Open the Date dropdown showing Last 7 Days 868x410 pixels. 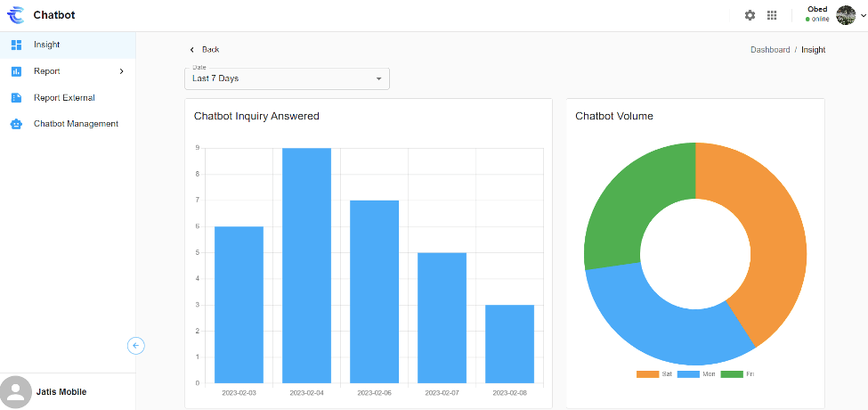287,78
